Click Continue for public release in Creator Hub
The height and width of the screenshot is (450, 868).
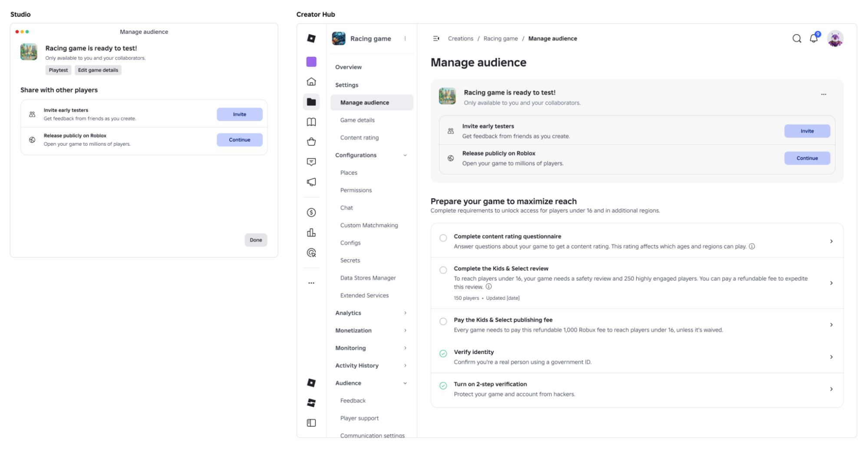807,158
